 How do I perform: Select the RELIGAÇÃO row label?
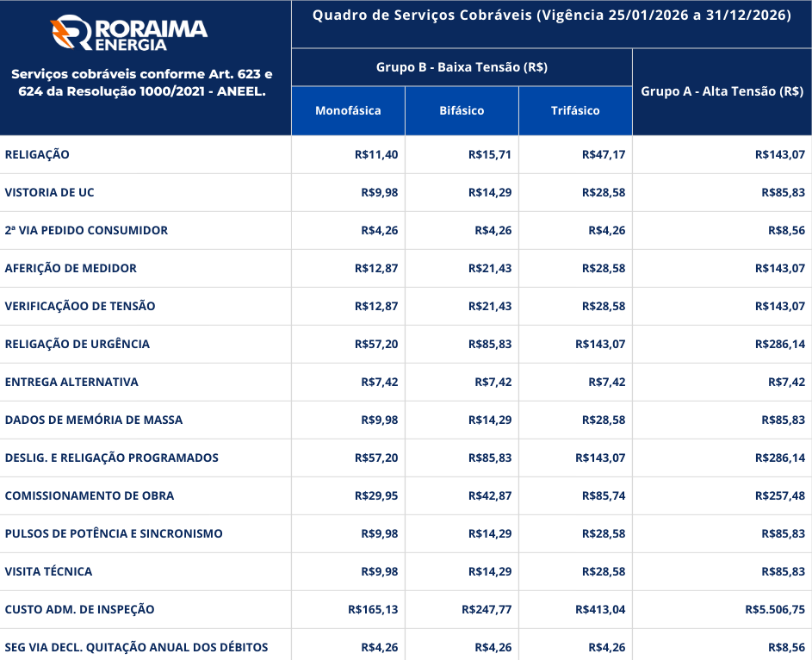coord(37,154)
